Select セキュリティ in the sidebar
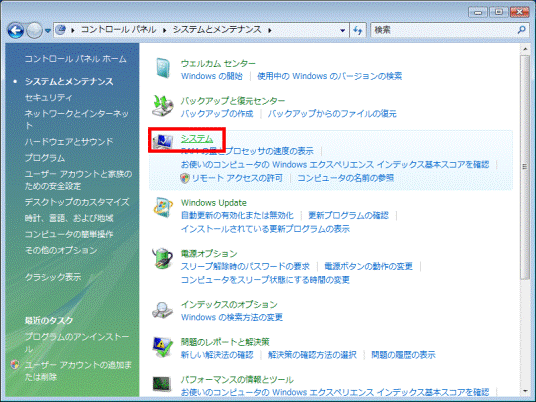The width and height of the screenshot is (536, 402). point(49,98)
